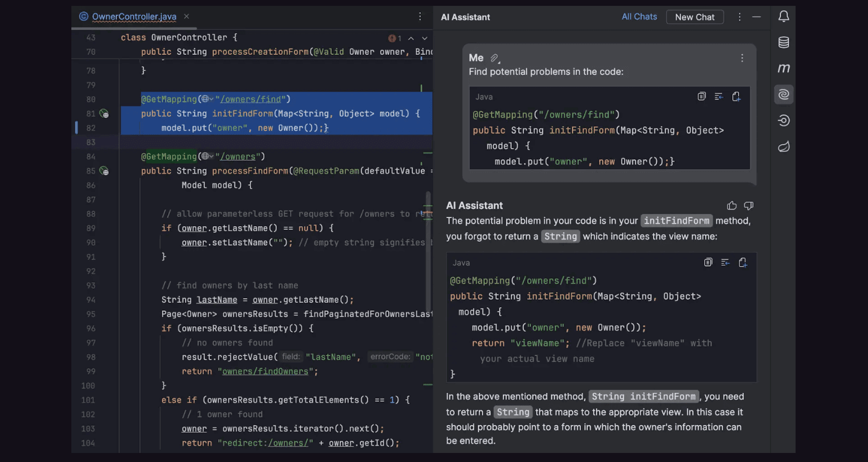Click endpoint gutter icon on line 81
Screen dimensions: 868x462
click(104, 114)
